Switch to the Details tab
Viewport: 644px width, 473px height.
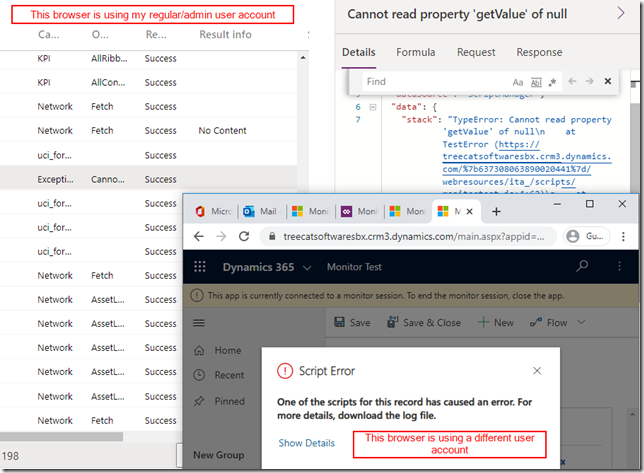(359, 53)
